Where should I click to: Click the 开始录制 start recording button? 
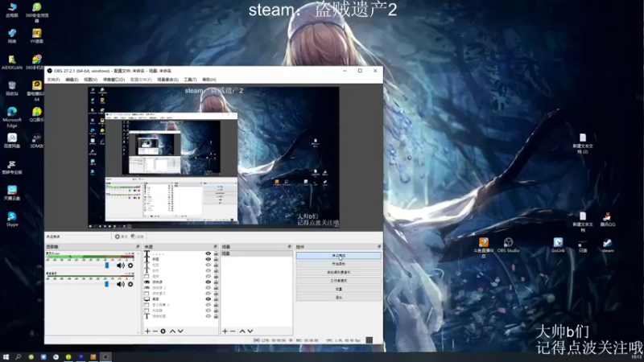click(x=339, y=264)
